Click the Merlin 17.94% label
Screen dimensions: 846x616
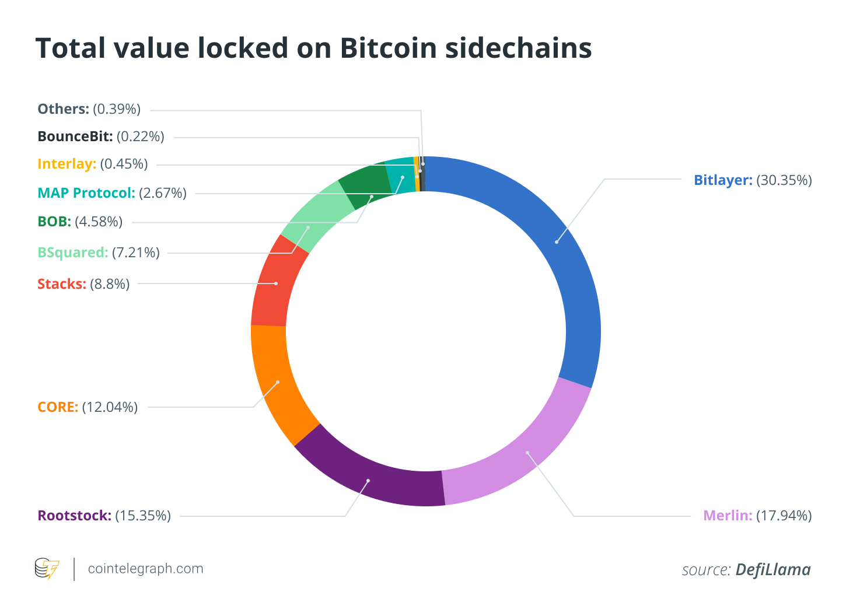click(757, 516)
